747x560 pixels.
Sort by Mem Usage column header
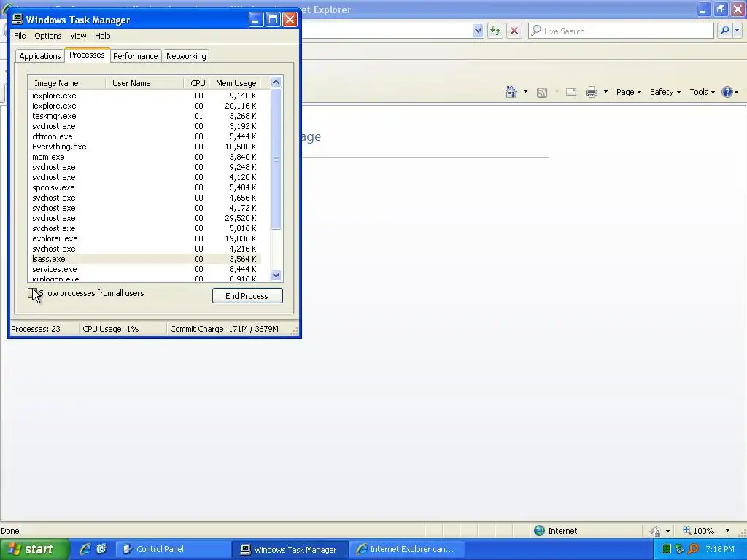(236, 83)
